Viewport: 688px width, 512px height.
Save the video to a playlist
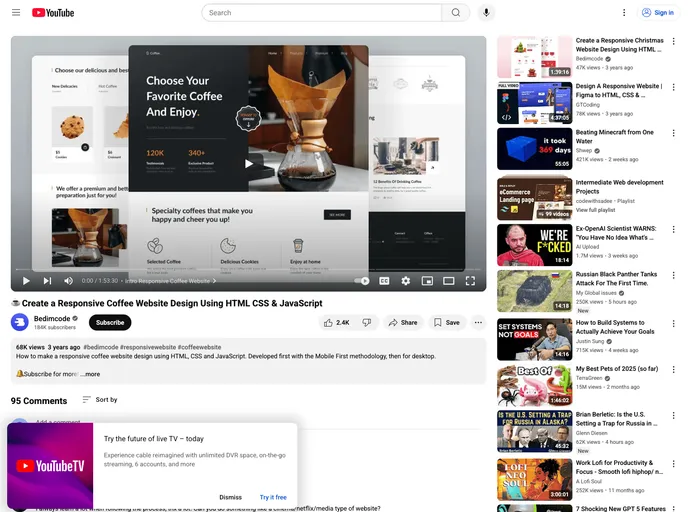447,322
